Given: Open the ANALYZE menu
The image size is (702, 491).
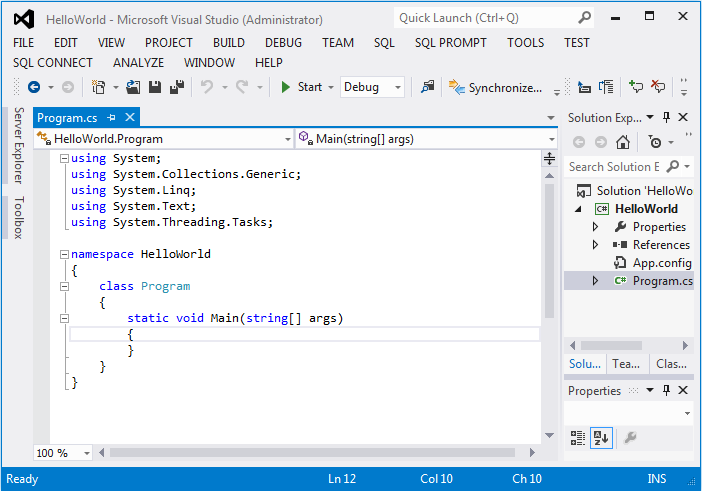Looking at the screenshot, I should [x=138, y=63].
